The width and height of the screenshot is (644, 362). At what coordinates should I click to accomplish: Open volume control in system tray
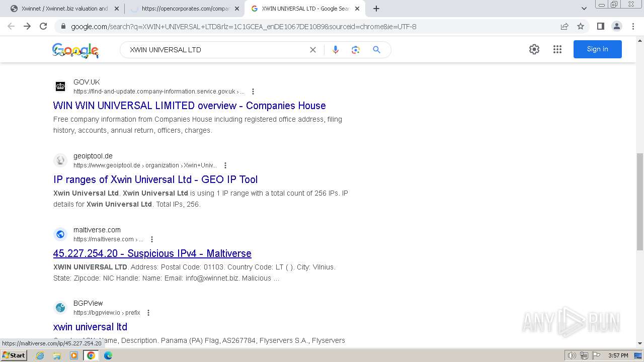click(572, 355)
